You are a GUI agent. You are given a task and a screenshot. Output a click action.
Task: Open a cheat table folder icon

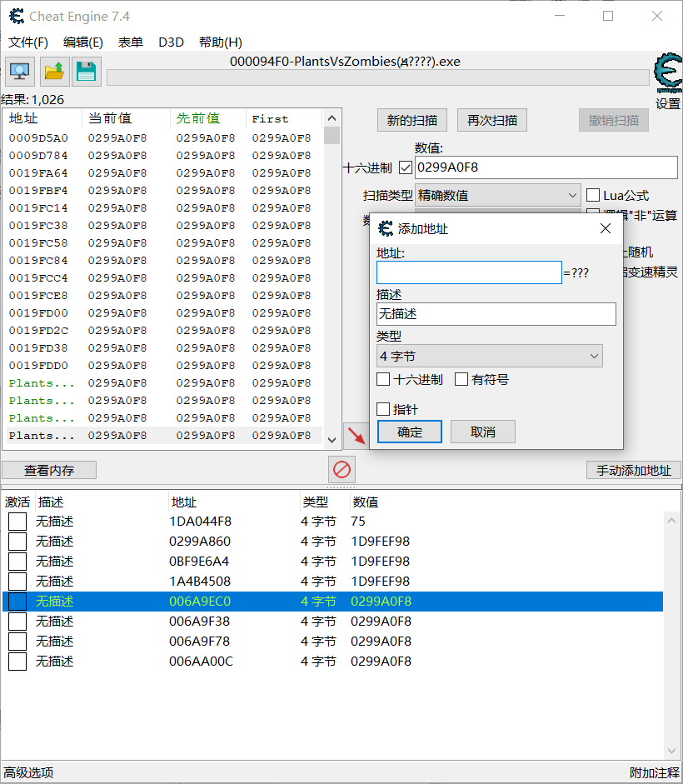pos(54,72)
